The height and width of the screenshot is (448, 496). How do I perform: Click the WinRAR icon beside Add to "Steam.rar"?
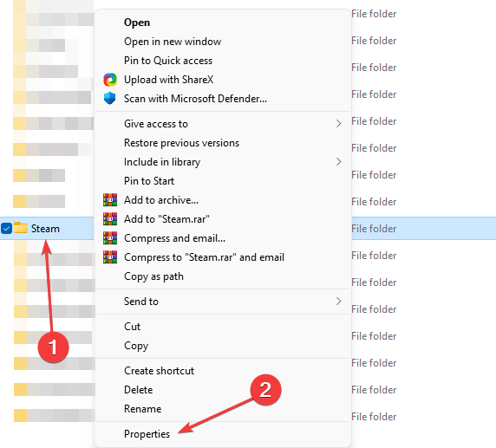click(110, 219)
